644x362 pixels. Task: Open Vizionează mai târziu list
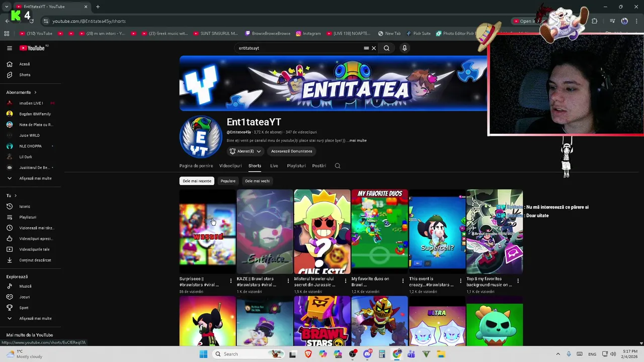[x=30, y=228]
